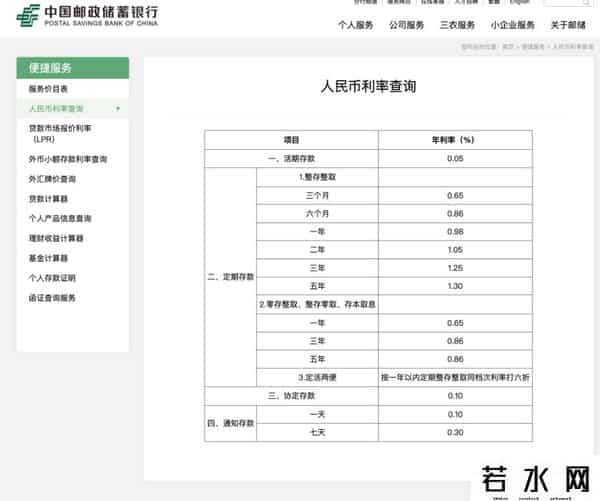Open the 理财收益计算器 link
This screenshot has width=600, height=501.
pos(56,238)
